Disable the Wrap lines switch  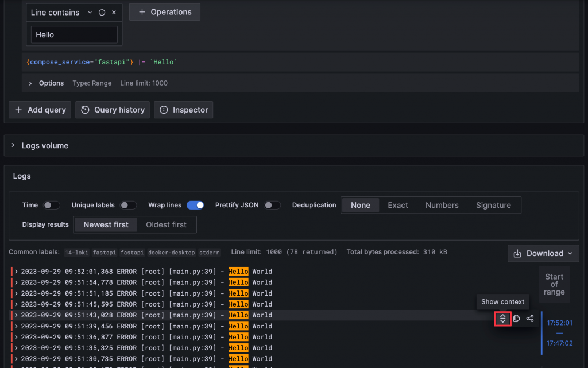195,206
